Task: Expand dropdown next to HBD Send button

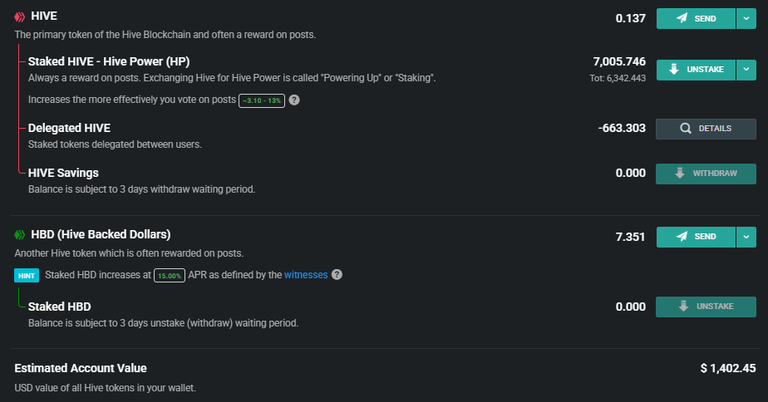Action: [746, 237]
